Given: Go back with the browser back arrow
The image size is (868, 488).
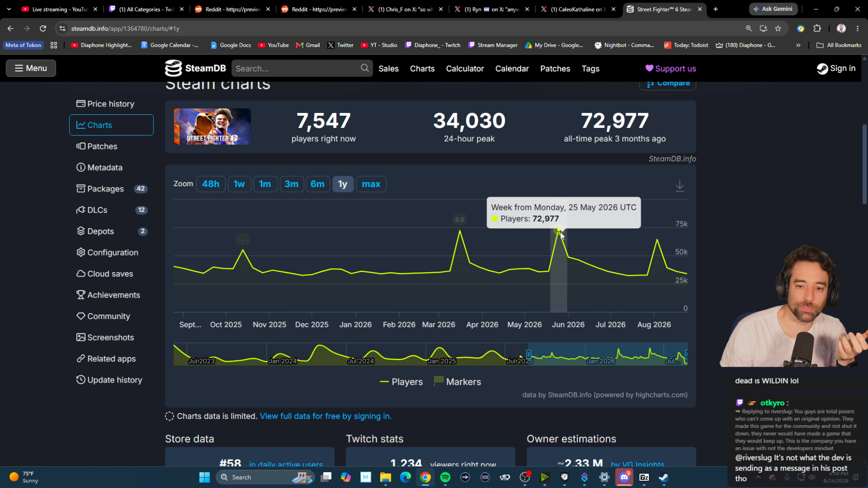Looking at the screenshot, I should click(x=11, y=28).
